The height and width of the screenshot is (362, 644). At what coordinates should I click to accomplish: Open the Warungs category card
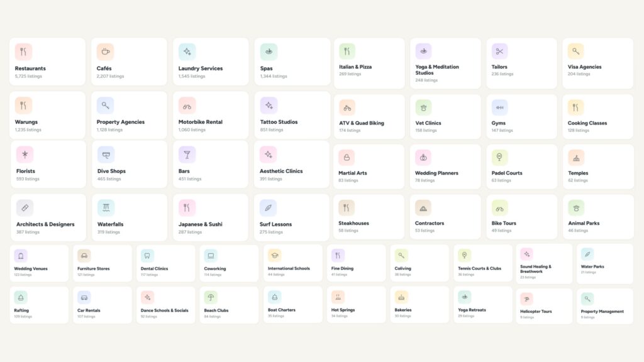tap(47, 116)
